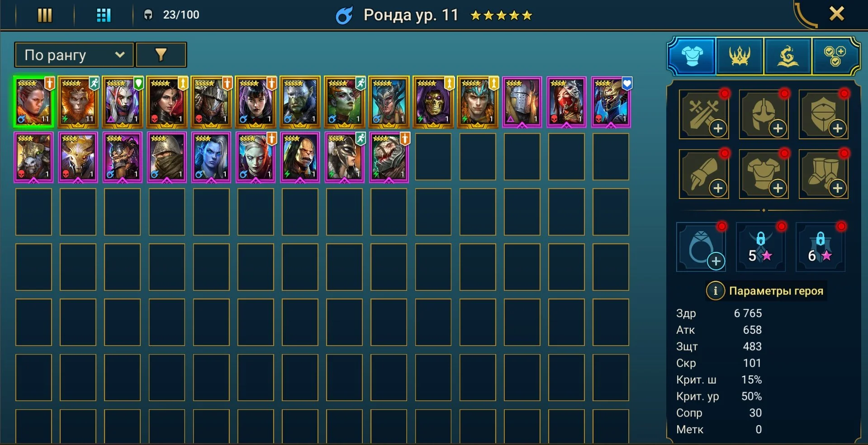This screenshot has width=868, height=445.
Task: Switch to the grid view layout
Action: 104,15
